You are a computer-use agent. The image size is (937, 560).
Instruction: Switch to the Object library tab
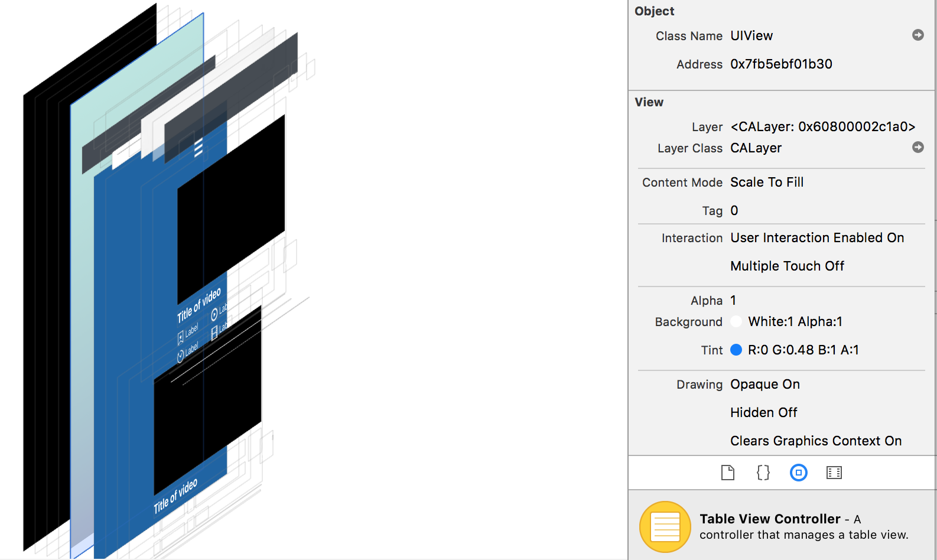[x=798, y=473]
